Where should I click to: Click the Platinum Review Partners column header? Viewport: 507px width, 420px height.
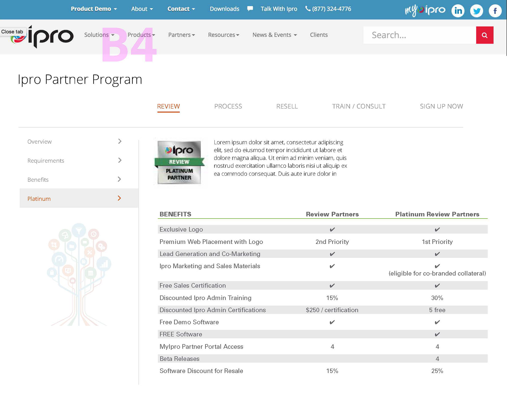click(x=437, y=214)
